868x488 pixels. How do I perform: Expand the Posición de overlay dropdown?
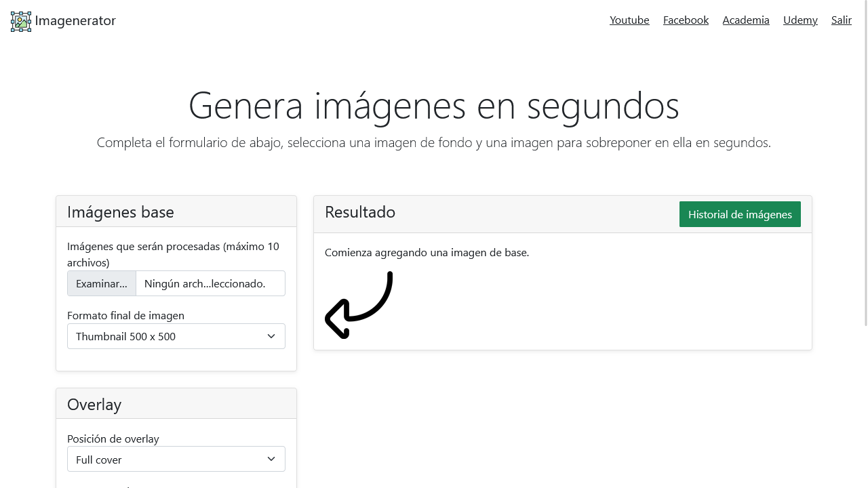[x=176, y=459]
